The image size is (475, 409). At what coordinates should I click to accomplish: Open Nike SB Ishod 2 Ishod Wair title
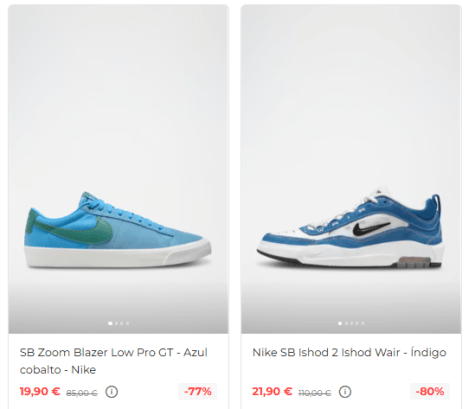349,352
